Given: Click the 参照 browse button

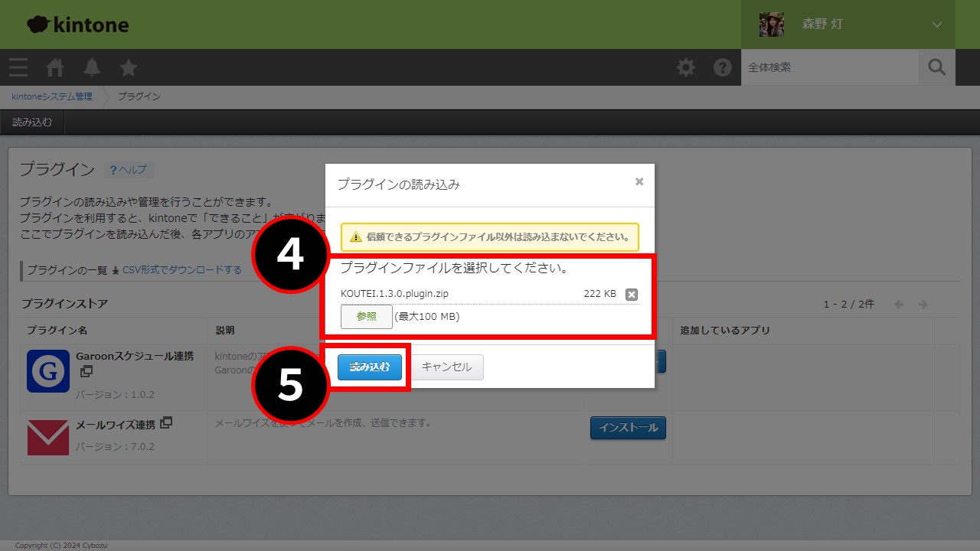Looking at the screenshot, I should click(367, 317).
